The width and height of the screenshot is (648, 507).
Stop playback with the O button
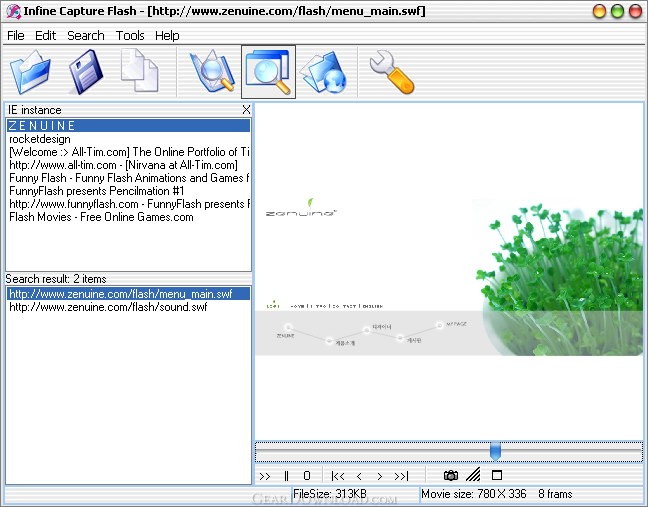tap(307, 476)
